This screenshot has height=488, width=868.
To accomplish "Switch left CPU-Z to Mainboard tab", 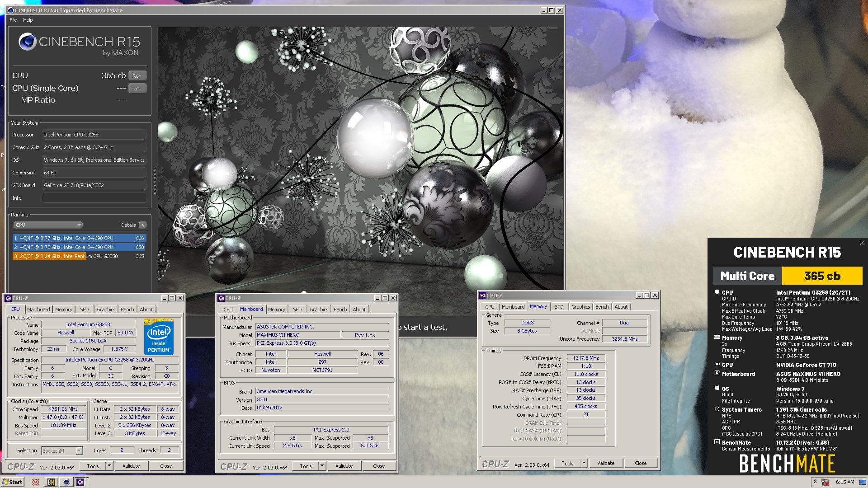I will click(x=38, y=310).
